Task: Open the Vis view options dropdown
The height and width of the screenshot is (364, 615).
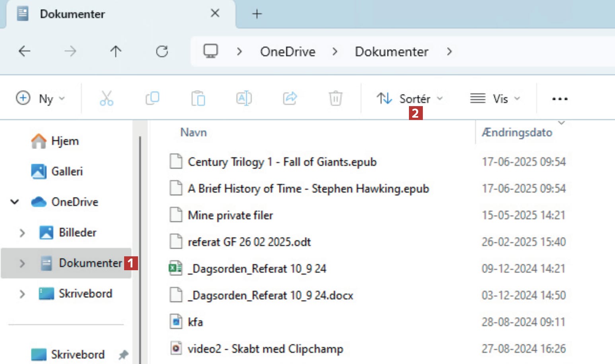Action: click(x=495, y=98)
